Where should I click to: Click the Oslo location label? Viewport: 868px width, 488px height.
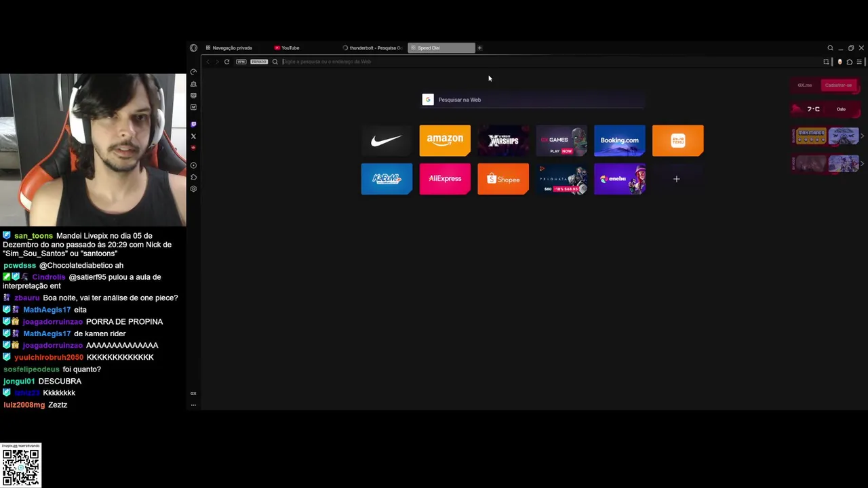coord(841,109)
